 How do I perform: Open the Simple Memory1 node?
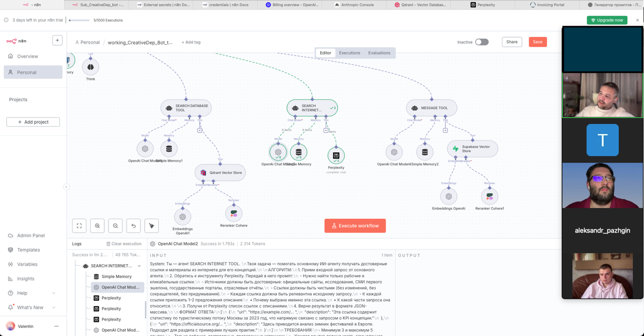(x=169, y=148)
